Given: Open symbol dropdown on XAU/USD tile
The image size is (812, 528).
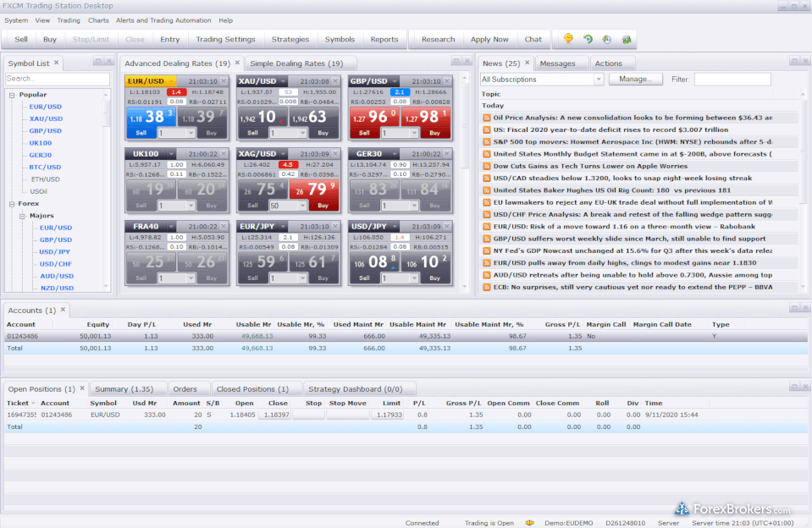Looking at the screenshot, I should (x=284, y=81).
